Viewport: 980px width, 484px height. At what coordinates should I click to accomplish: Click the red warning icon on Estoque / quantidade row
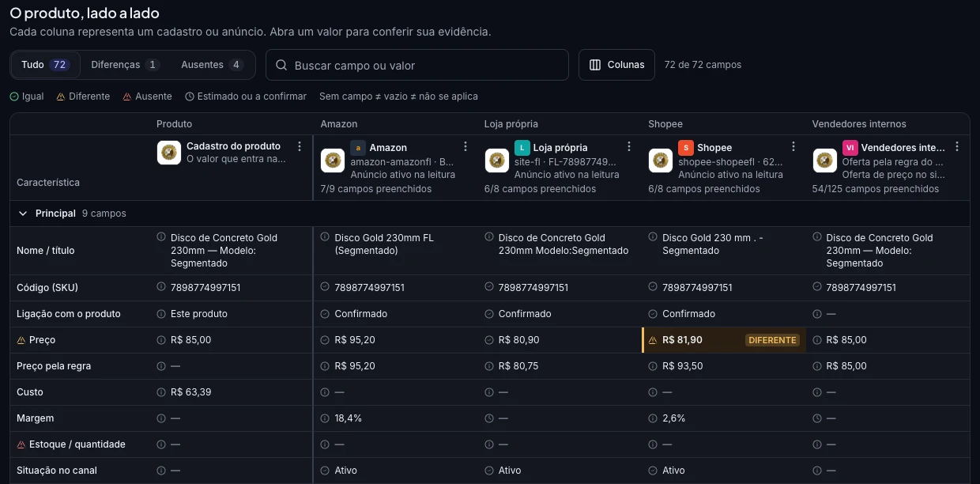[x=21, y=444]
